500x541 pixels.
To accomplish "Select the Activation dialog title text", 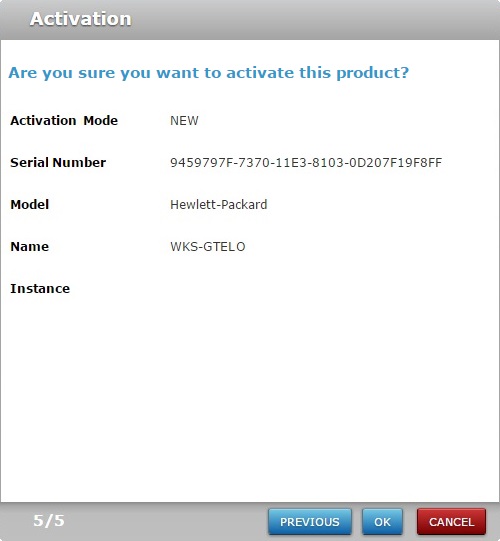I will (x=81, y=19).
